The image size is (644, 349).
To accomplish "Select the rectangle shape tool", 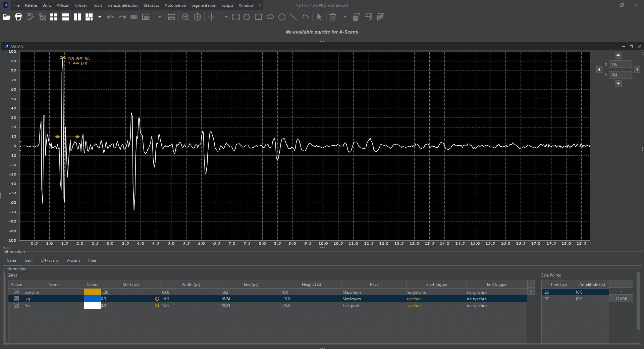I will 258,17.
